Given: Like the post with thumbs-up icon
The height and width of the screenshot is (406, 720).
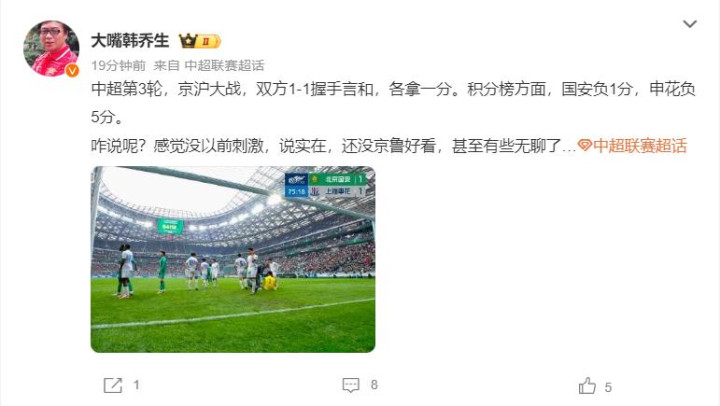Looking at the screenshot, I should (587, 386).
